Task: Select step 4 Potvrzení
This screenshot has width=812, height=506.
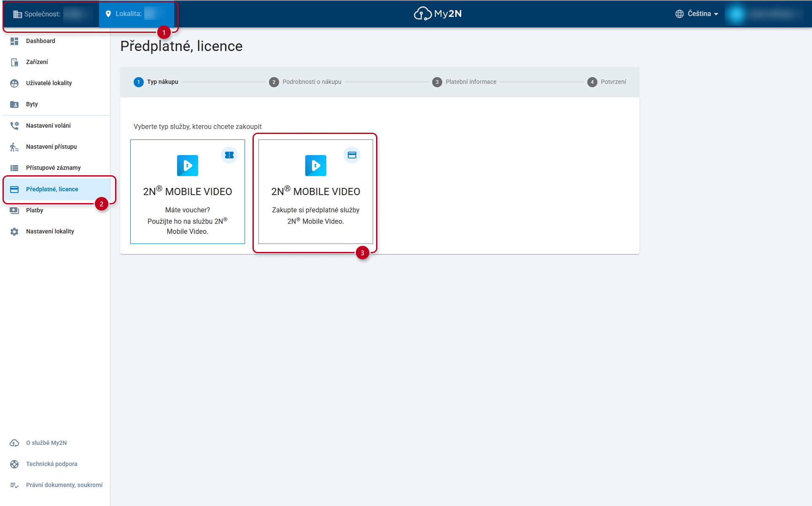Action: click(x=607, y=82)
